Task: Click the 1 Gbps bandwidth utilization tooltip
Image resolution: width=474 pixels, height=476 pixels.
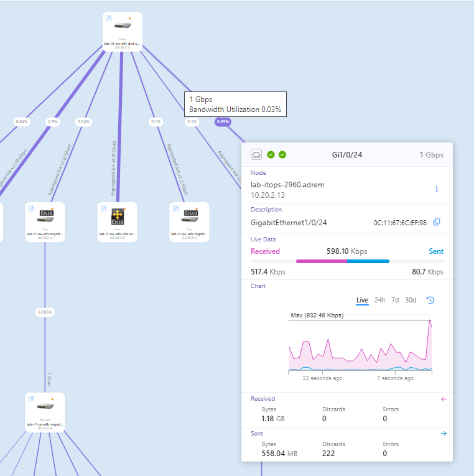Action: 236,104
